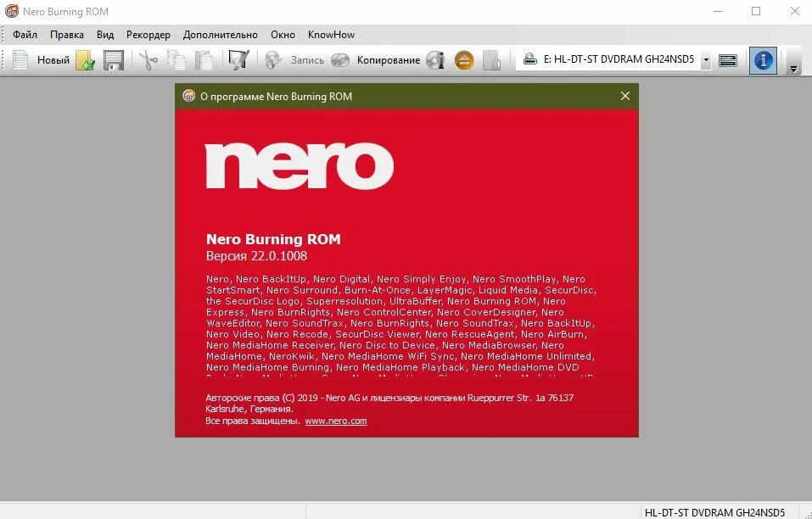This screenshot has width=812, height=519.
Task: Click the large nero logo
Action: [x=300, y=165]
